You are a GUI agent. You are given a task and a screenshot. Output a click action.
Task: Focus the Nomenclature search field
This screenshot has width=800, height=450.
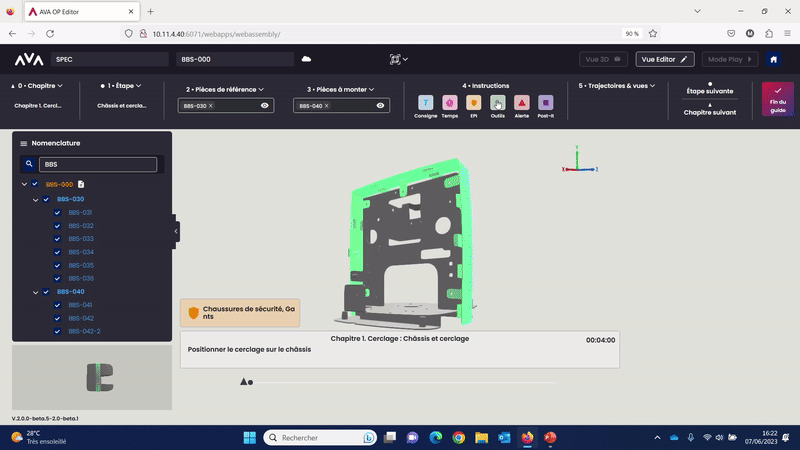pos(98,164)
